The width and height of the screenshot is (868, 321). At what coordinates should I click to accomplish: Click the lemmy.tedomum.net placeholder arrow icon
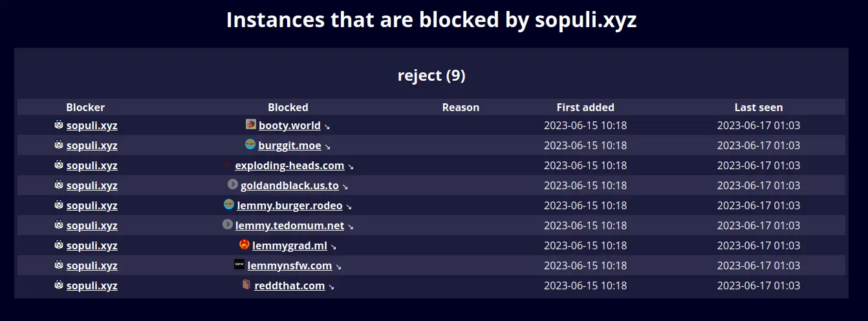pos(228,224)
